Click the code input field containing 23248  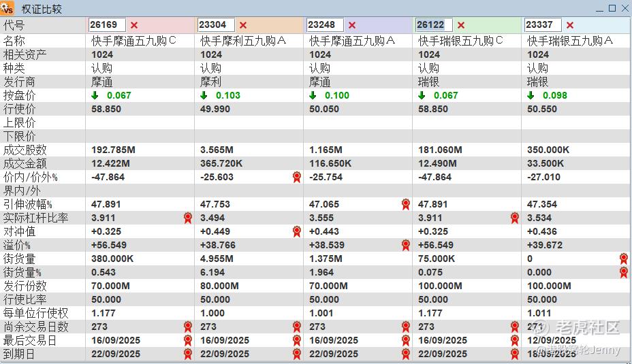[x=325, y=25]
